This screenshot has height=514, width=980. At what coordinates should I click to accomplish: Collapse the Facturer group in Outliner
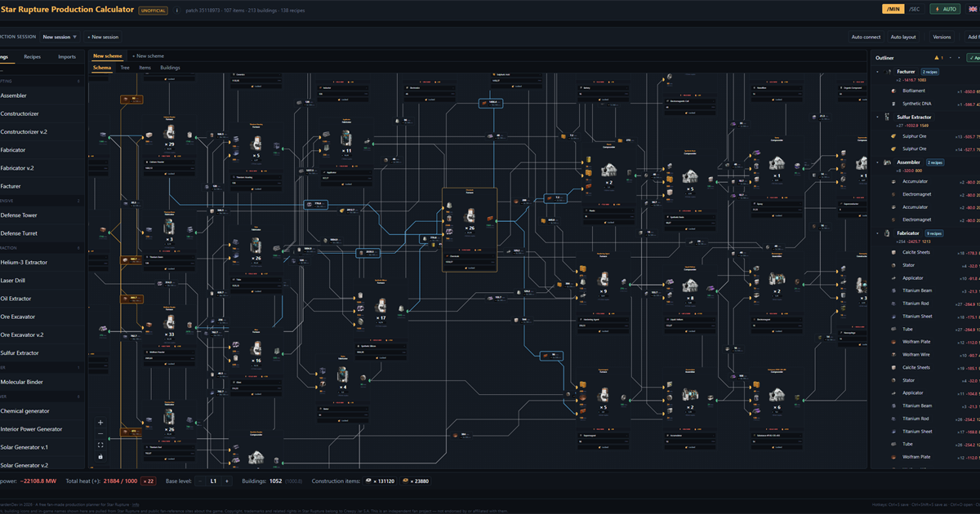point(878,72)
